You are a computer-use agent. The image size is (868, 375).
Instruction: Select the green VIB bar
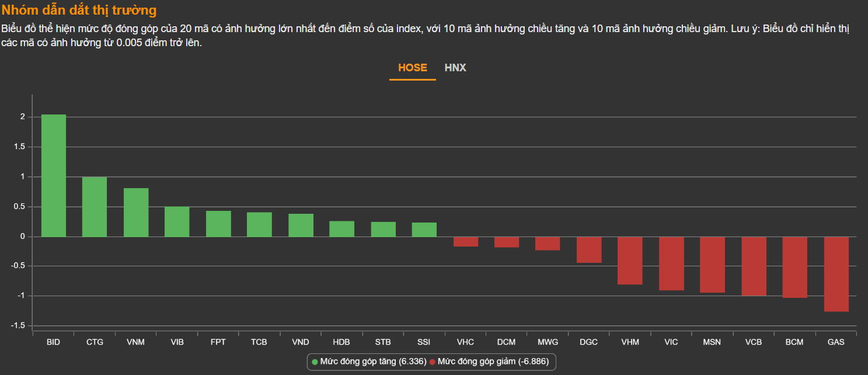(x=177, y=221)
